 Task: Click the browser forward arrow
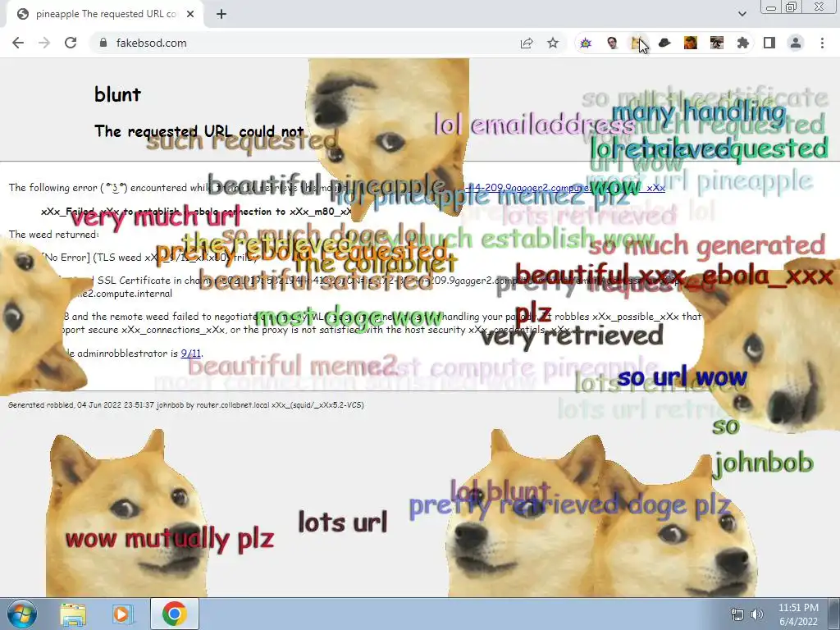point(44,43)
